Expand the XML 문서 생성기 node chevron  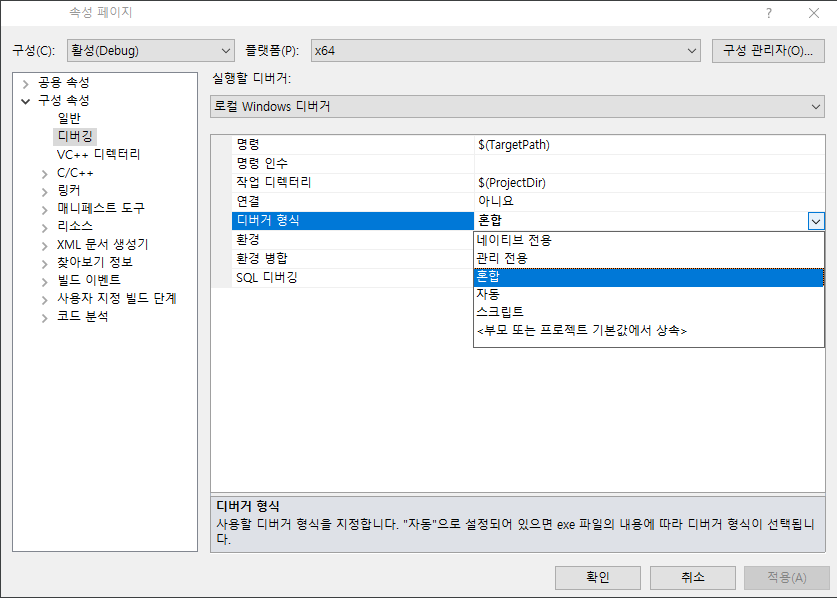pos(45,246)
